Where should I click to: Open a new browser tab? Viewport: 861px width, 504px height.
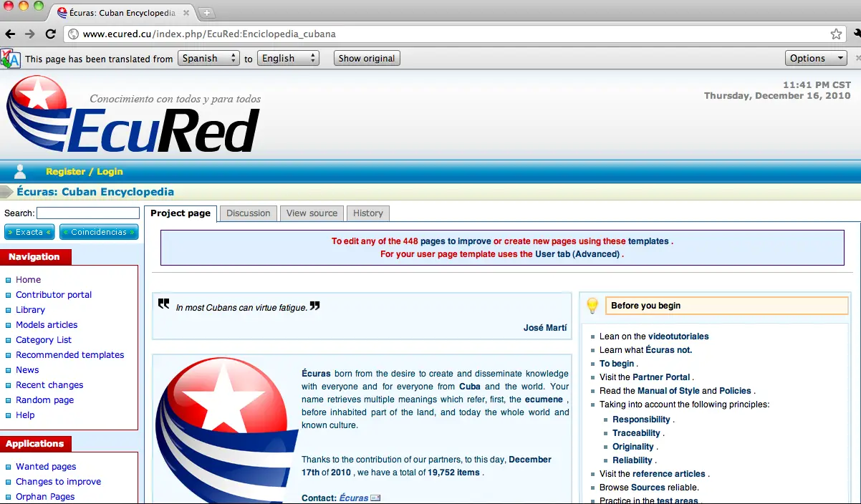(206, 13)
